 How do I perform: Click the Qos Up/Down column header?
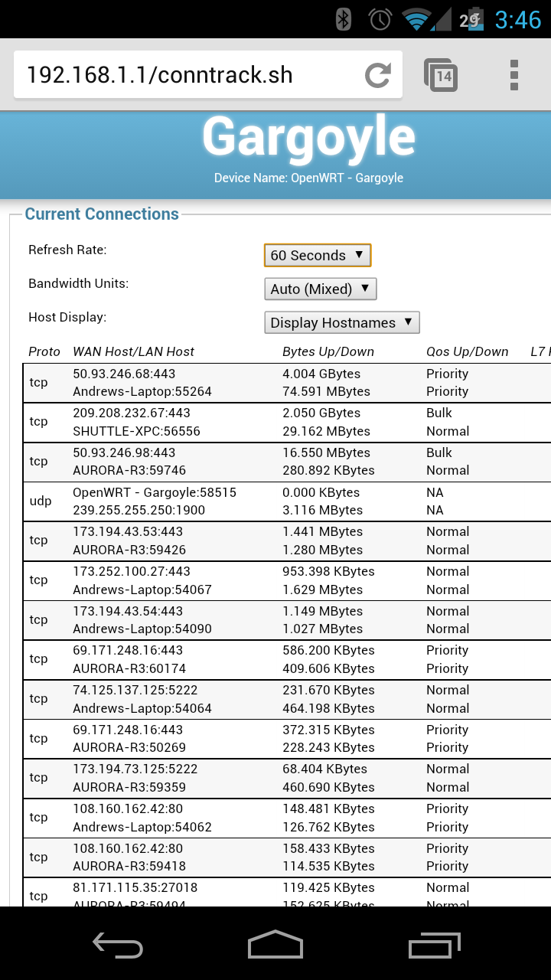click(468, 351)
